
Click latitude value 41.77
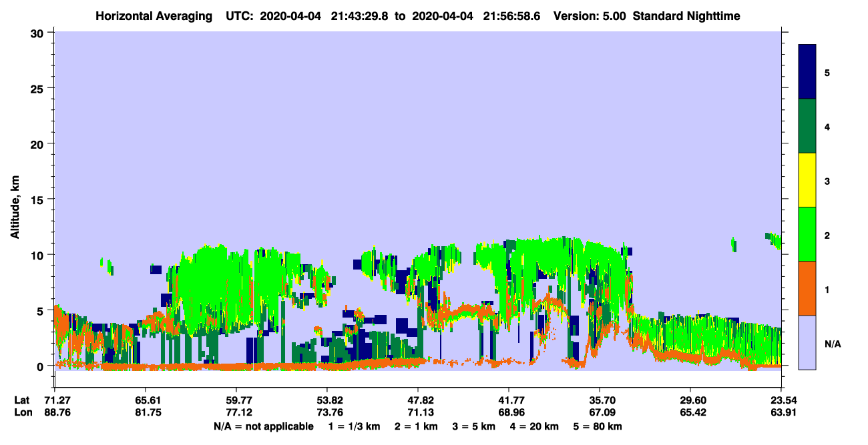tap(509, 400)
